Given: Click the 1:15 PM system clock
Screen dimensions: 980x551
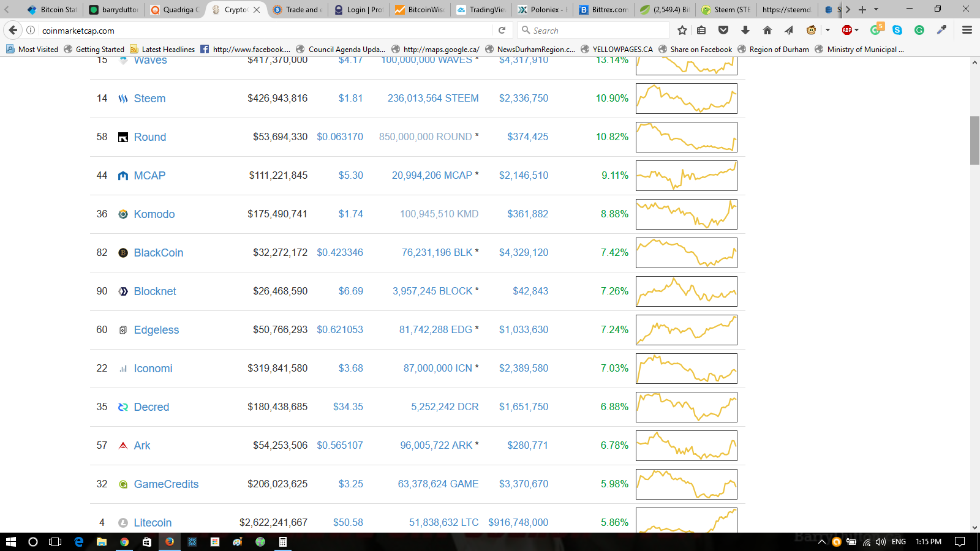Looking at the screenshot, I should click(929, 542).
